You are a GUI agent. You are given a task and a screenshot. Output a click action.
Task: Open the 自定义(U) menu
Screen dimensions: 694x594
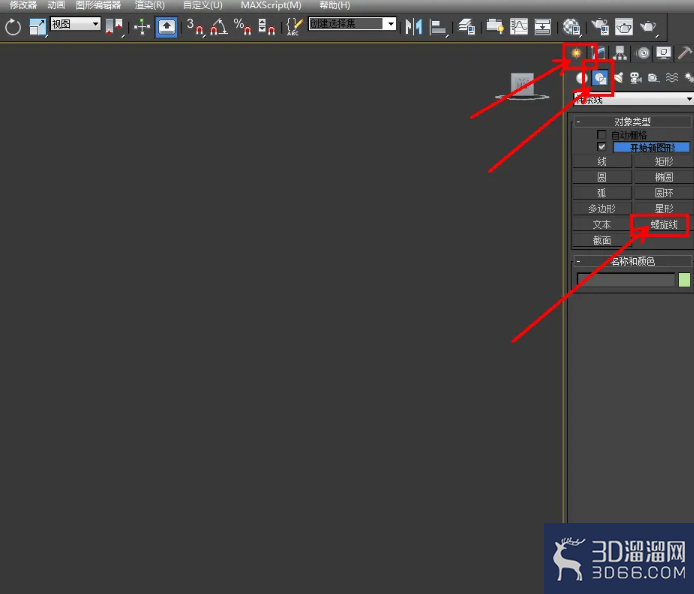pyautogui.click(x=203, y=5)
